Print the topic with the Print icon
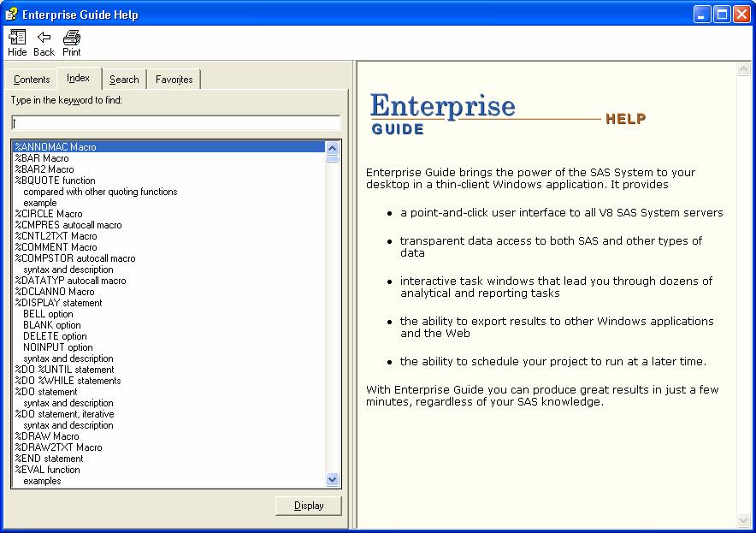The width and height of the screenshot is (756, 533). point(71,43)
